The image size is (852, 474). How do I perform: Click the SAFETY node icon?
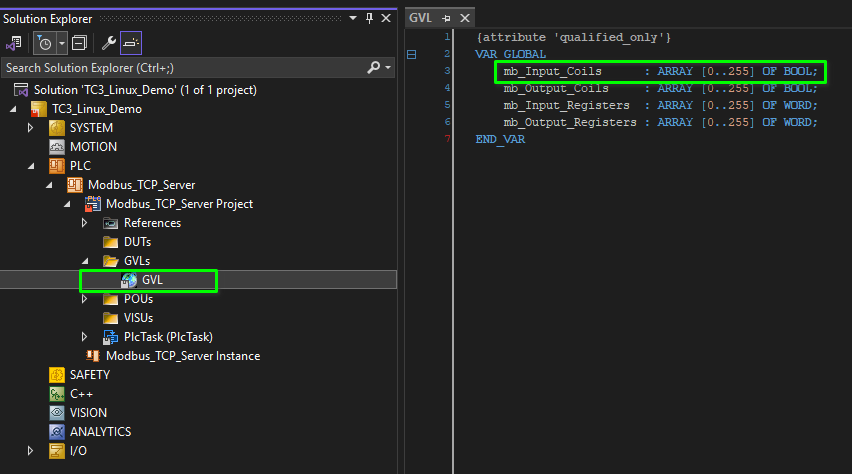[57, 375]
